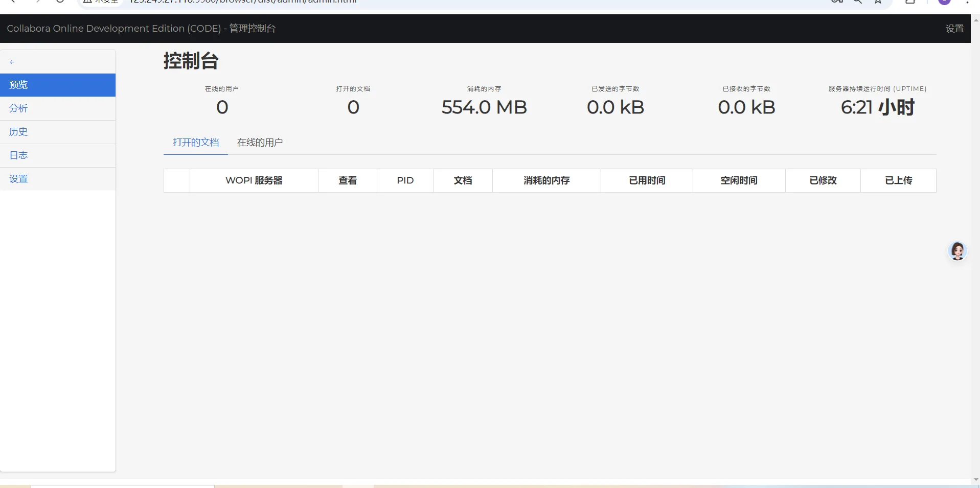Click the 已修改 column header

pyautogui.click(x=823, y=180)
